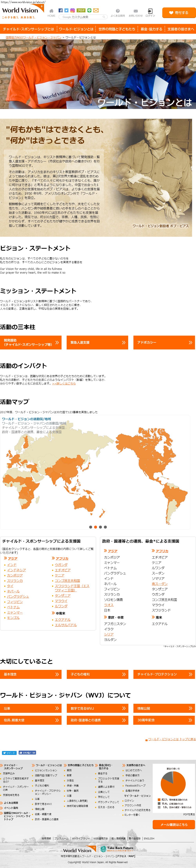Select the last map carousel dot
The image size is (196, 868).
click(105, 527)
